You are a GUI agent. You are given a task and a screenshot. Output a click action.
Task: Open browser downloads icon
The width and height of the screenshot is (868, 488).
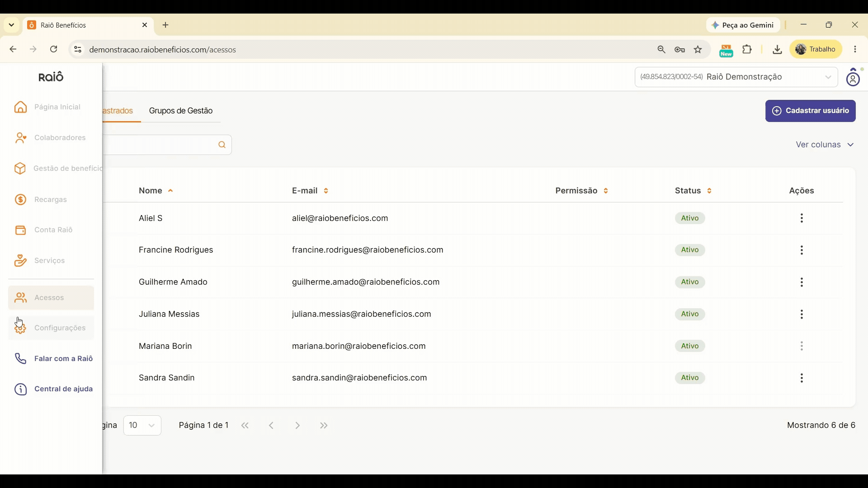pyautogui.click(x=778, y=50)
